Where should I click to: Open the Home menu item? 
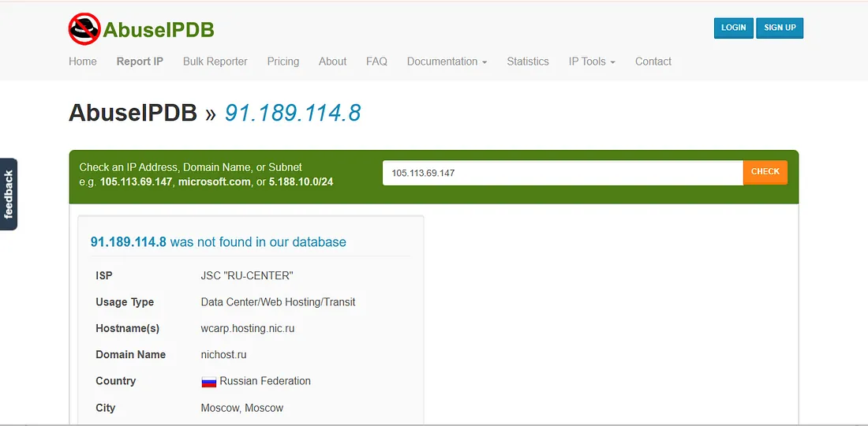[83, 62]
